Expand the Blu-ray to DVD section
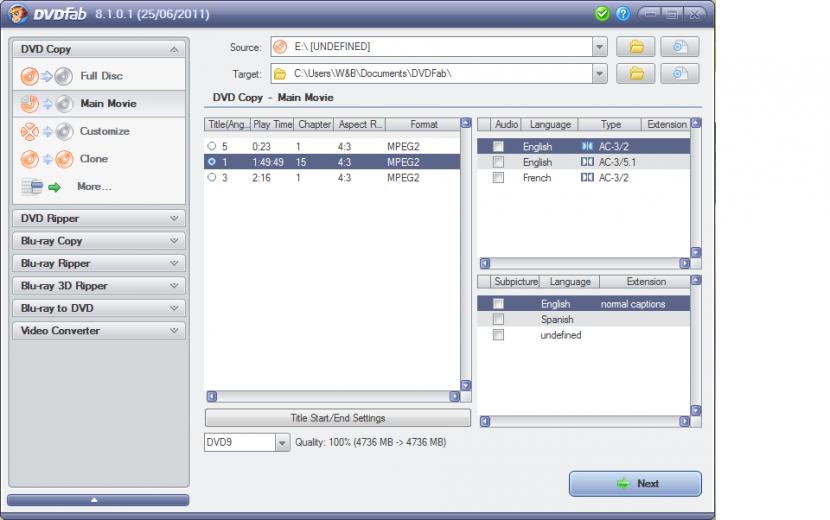This screenshot has width=830, height=520. click(99, 308)
